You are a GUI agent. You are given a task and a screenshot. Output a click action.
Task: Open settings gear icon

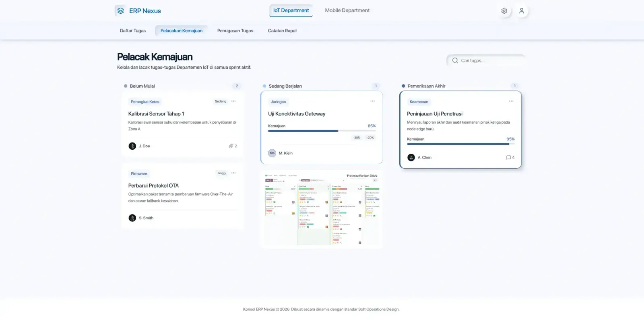tap(504, 11)
